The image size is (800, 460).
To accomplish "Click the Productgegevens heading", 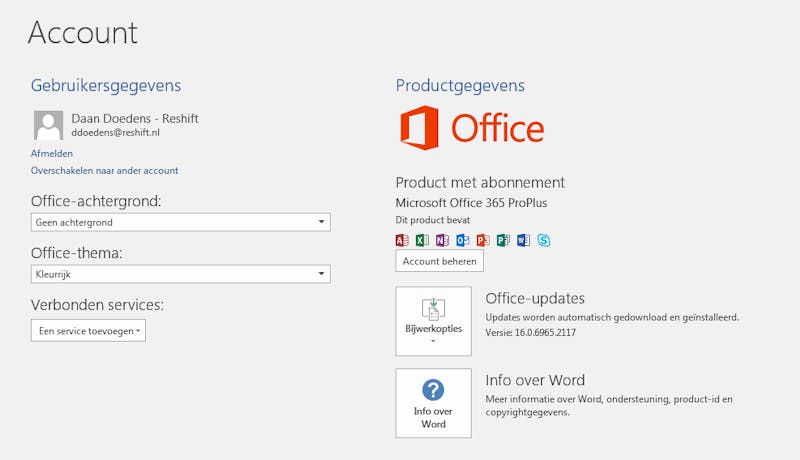I will (460, 85).
